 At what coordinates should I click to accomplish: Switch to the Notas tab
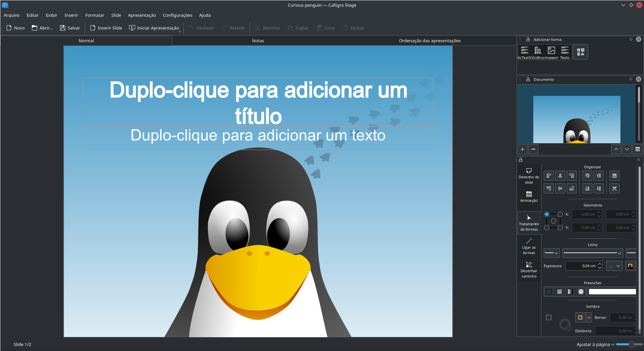[x=258, y=41]
